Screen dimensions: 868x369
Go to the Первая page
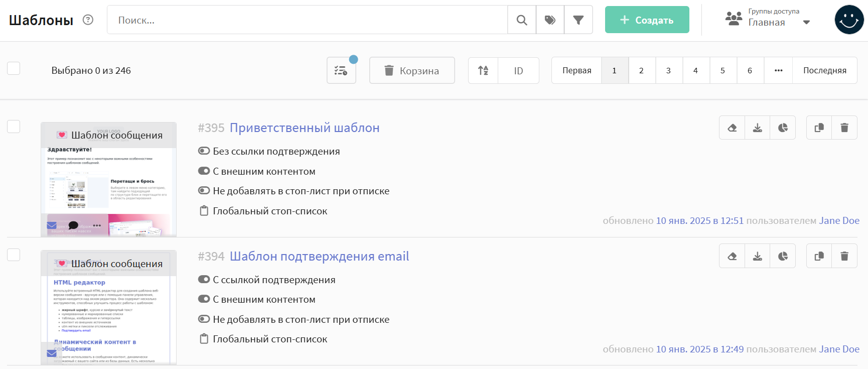point(576,70)
